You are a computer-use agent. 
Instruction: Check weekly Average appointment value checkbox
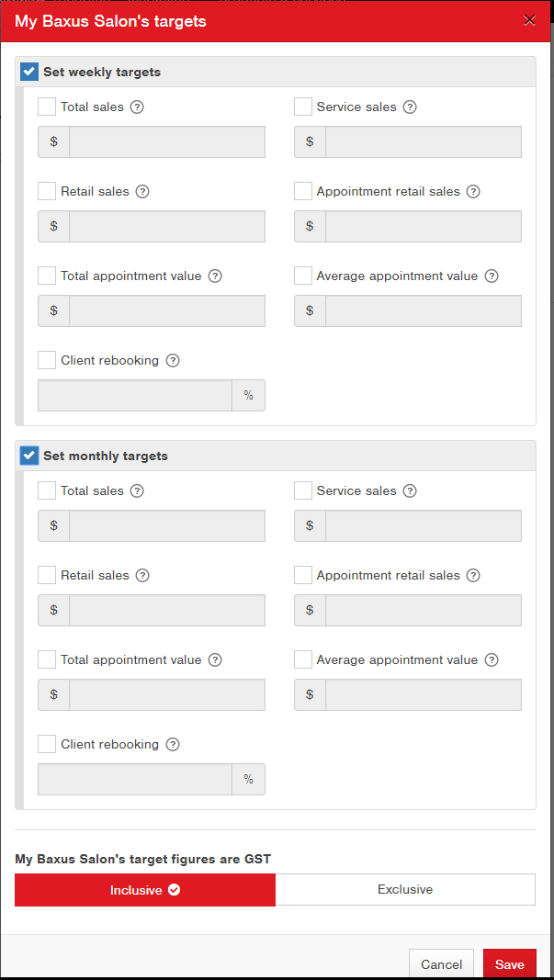(x=303, y=275)
